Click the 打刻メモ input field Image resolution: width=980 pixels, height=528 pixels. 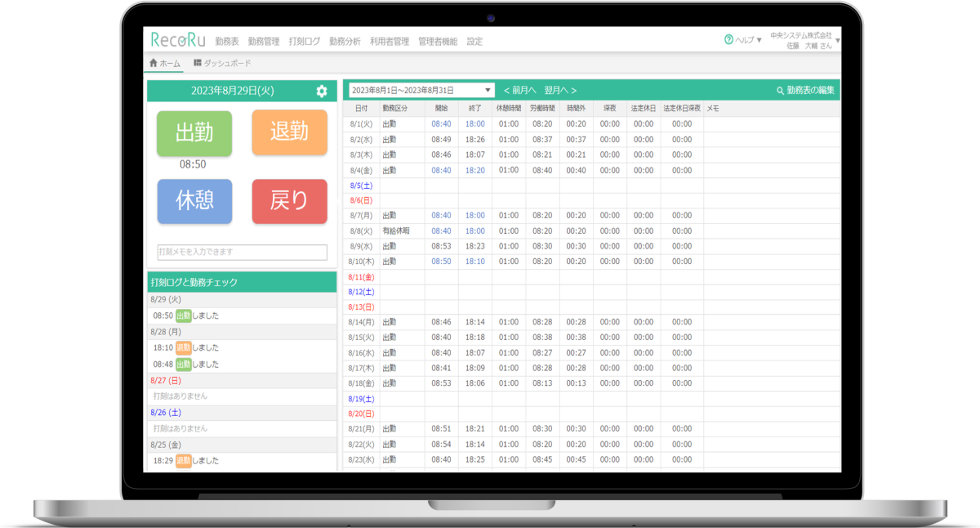coord(242,252)
